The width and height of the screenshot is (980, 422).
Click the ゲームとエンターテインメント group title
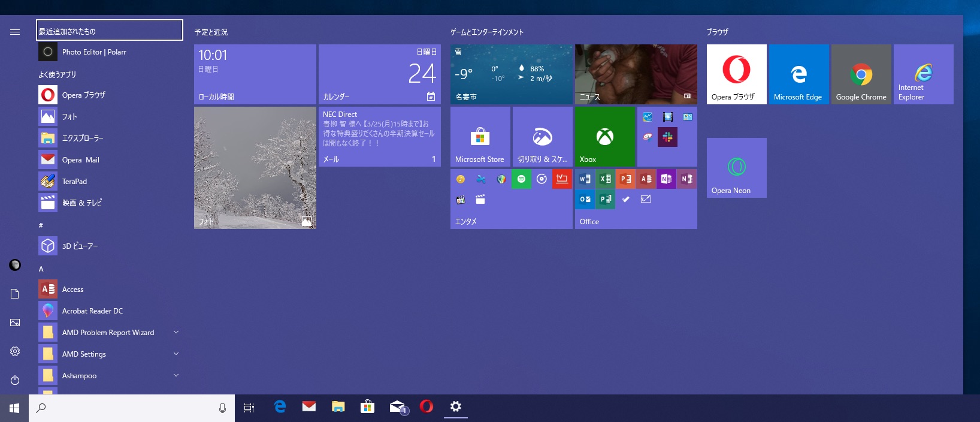[x=486, y=32]
